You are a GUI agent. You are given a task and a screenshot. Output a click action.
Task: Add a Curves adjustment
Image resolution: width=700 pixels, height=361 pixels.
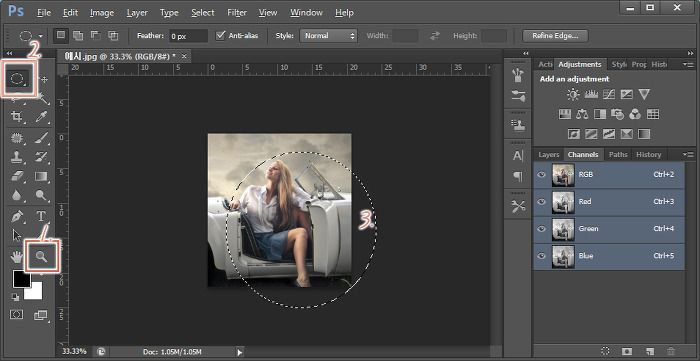pos(609,94)
